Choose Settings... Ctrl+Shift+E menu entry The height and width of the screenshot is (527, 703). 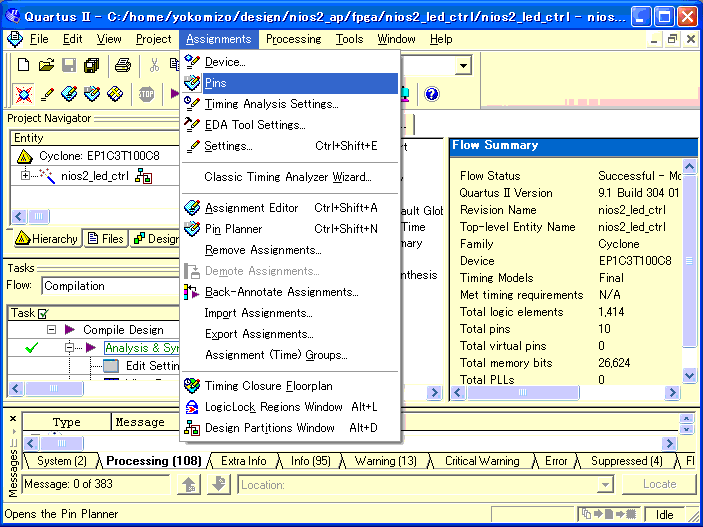pyautogui.click(x=290, y=146)
